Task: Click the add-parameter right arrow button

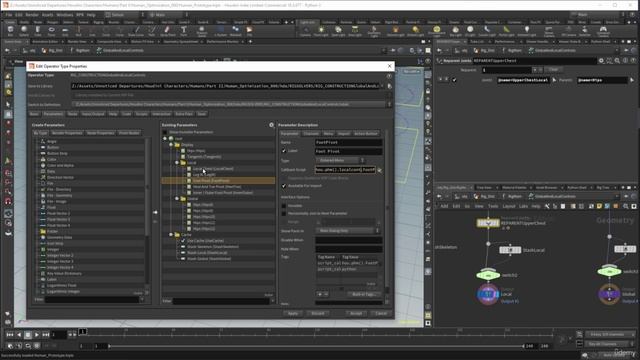Action: coord(155,212)
